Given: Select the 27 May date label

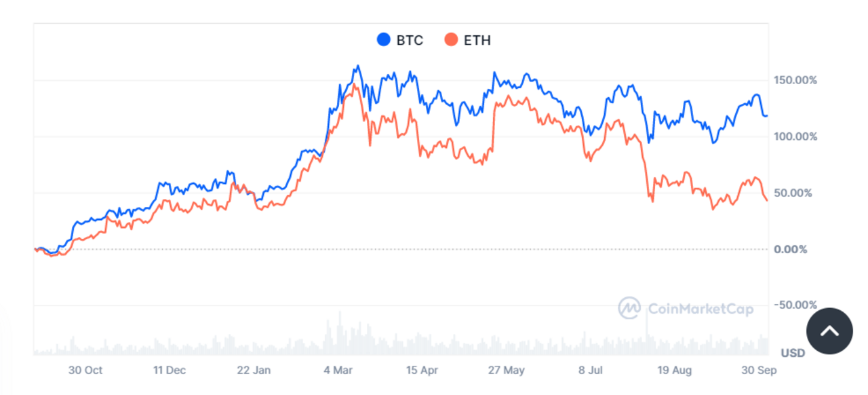Looking at the screenshot, I should pos(506,371).
